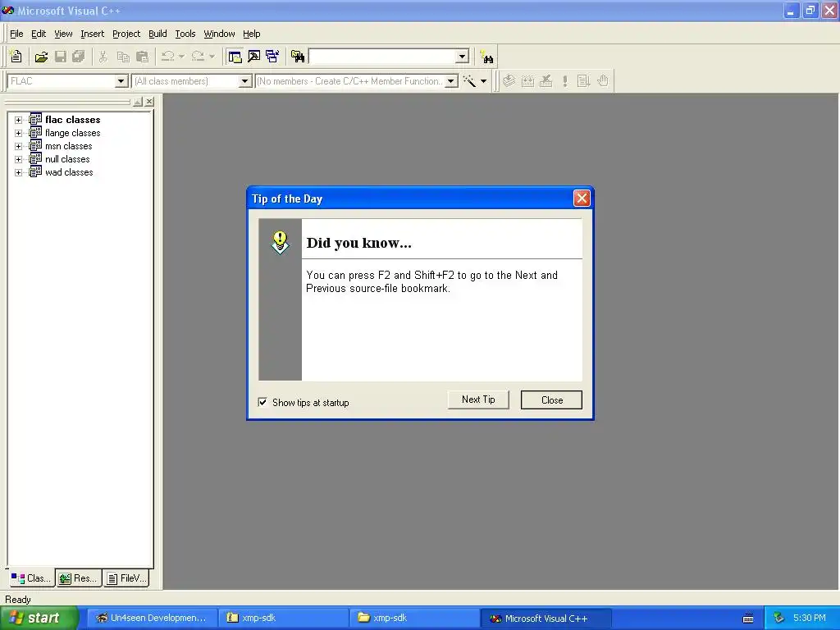This screenshot has width=840, height=630.
Task: Click the Copy icon in toolbar
Action: point(123,57)
